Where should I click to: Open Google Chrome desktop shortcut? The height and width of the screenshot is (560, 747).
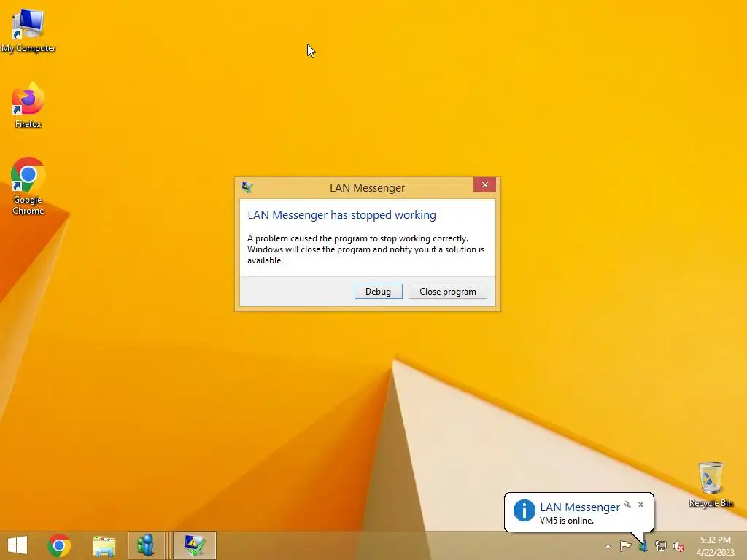pyautogui.click(x=28, y=186)
